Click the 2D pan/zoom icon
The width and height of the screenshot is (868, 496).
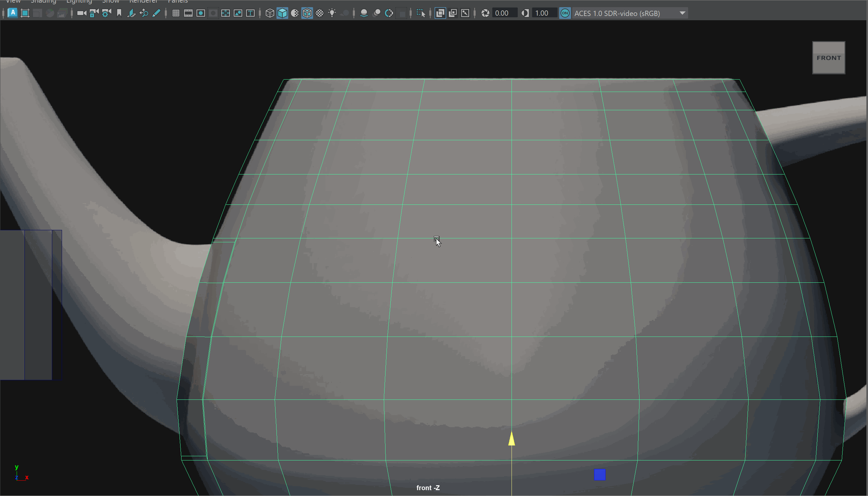click(x=144, y=13)
